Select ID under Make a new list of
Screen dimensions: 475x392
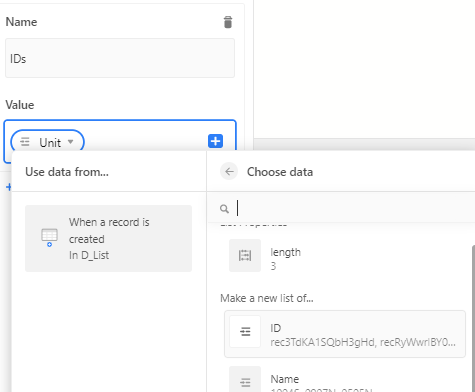click(345, 334)
